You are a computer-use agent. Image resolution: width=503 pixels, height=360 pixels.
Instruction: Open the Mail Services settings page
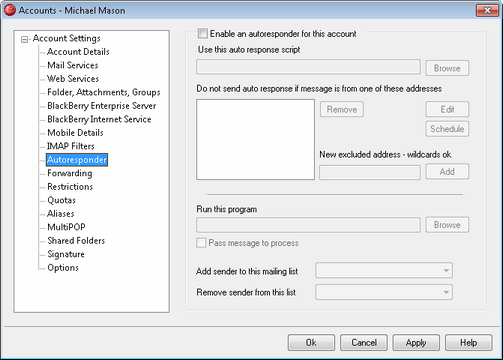(x=73, y=65)
